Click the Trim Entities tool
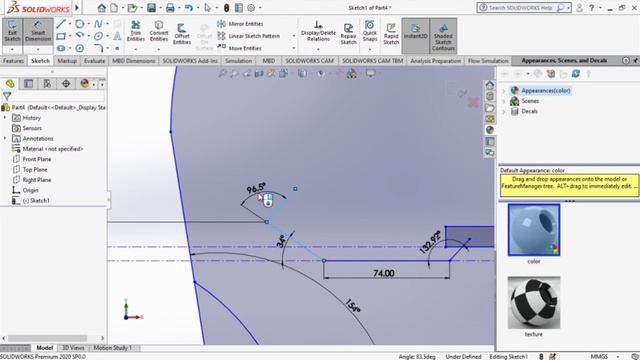This screenshot has height=360, width=640. point(136,31)
